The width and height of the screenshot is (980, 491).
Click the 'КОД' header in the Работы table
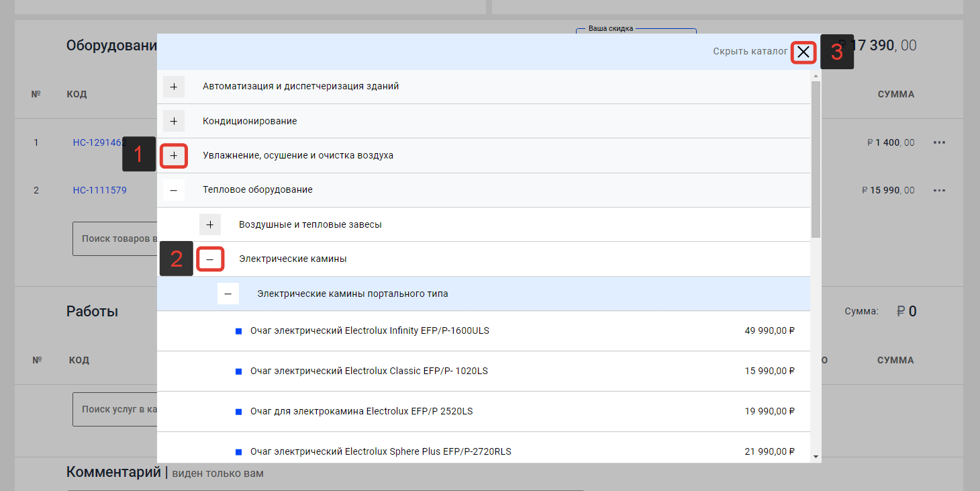[79, 360]
